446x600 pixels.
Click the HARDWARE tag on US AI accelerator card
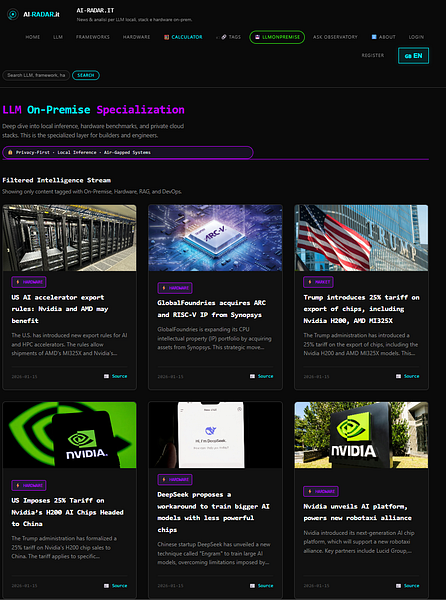pos(29,282)
